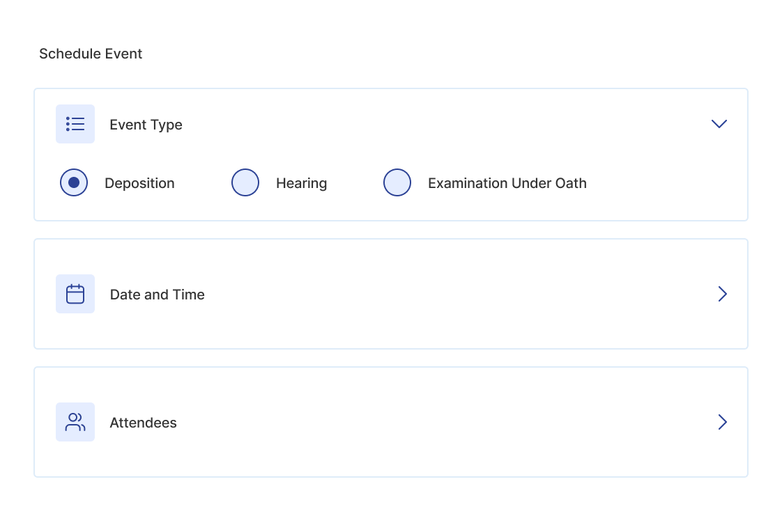Select the Deposition radio button
This screenshot has height=532, width=782.
74,183
